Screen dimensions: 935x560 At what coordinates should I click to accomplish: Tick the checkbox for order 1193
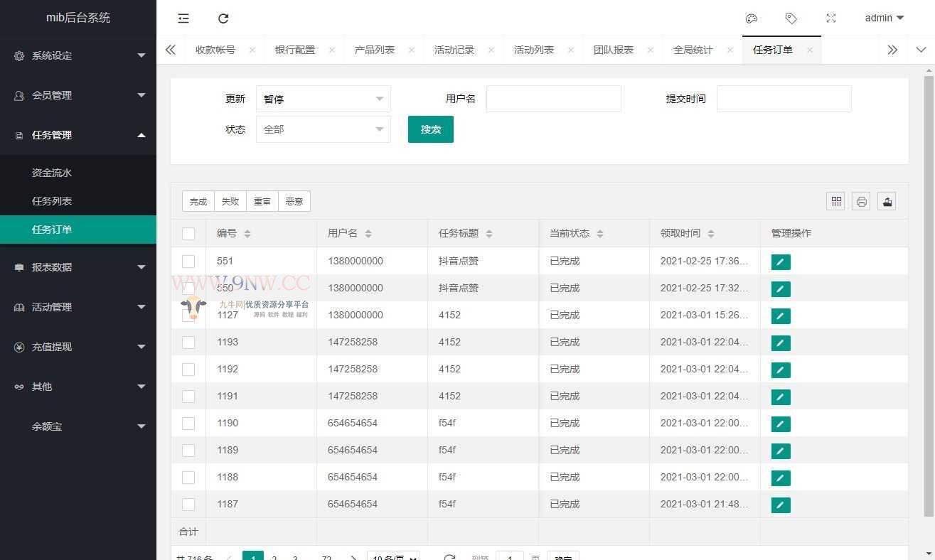pyautogui.click(x=188, y=343)
